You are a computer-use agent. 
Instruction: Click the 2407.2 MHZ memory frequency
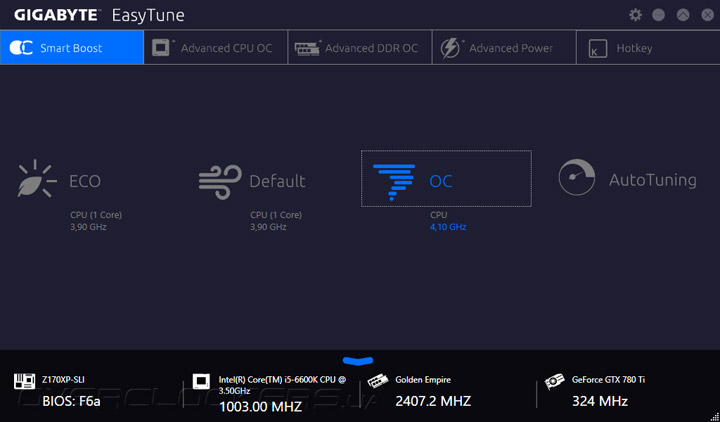433,401
